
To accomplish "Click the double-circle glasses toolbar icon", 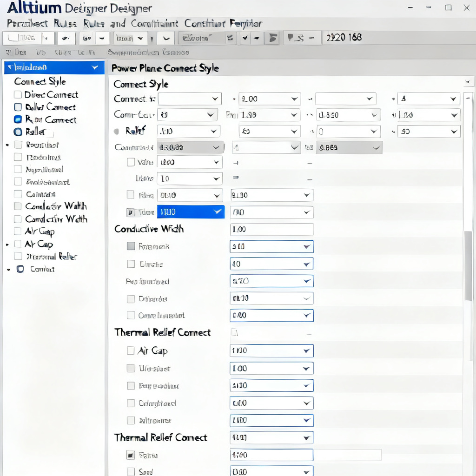I will [x=87, y=38].
